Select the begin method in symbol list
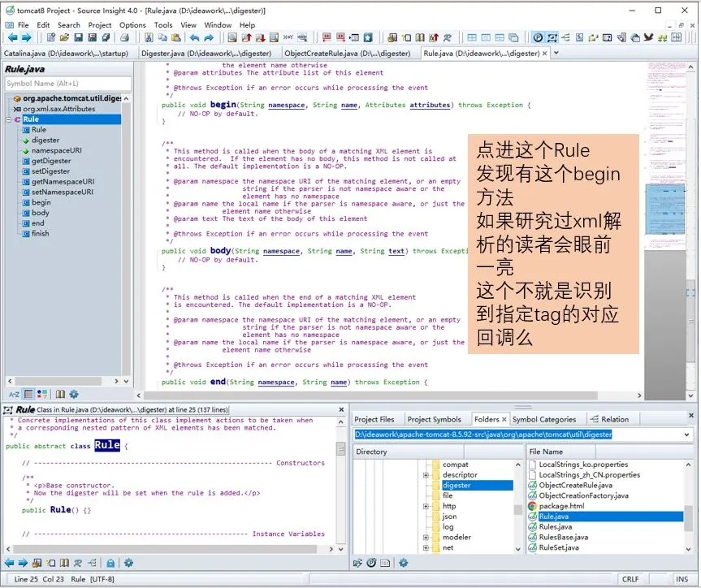 pyautogui.click(x=41, y=202)
